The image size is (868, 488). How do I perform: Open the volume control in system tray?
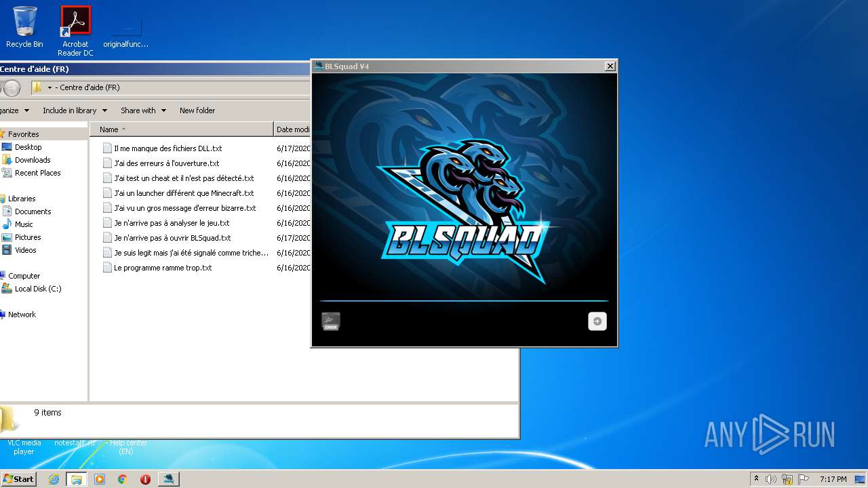[x=771, y=479]
